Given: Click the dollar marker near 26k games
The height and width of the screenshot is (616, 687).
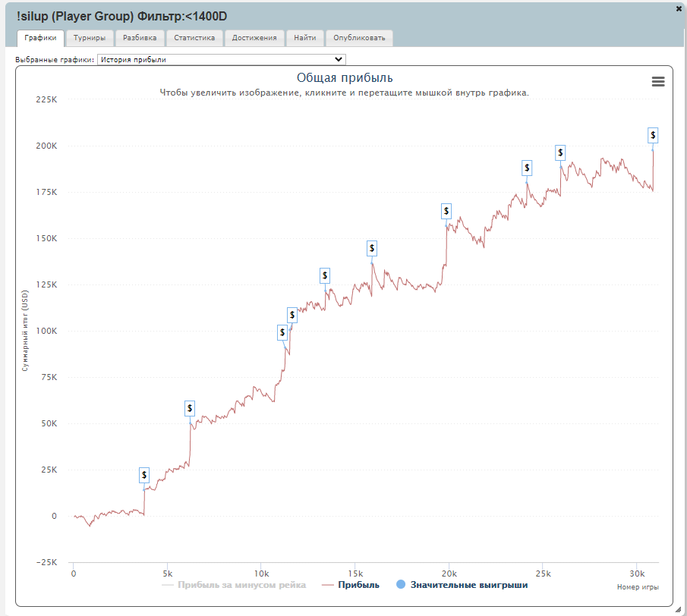Looking at the screenshot, I should [560, 152].
